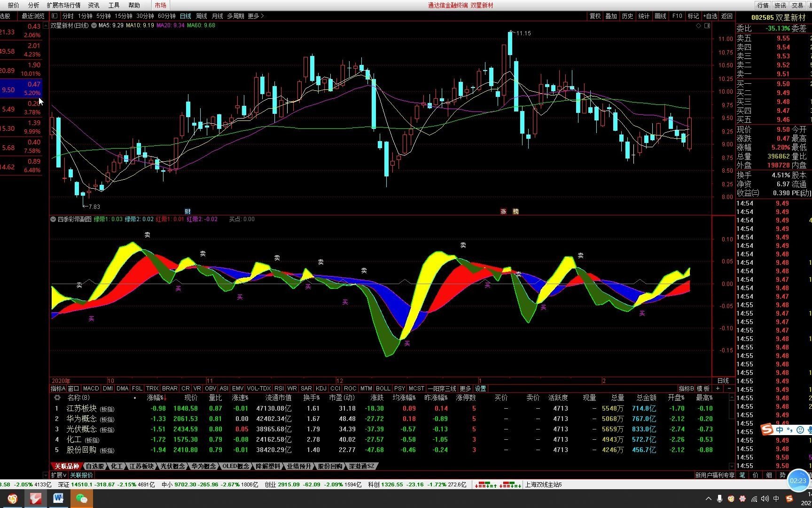
Task: Switch chart to 15分钟 period
Action: 124,16
